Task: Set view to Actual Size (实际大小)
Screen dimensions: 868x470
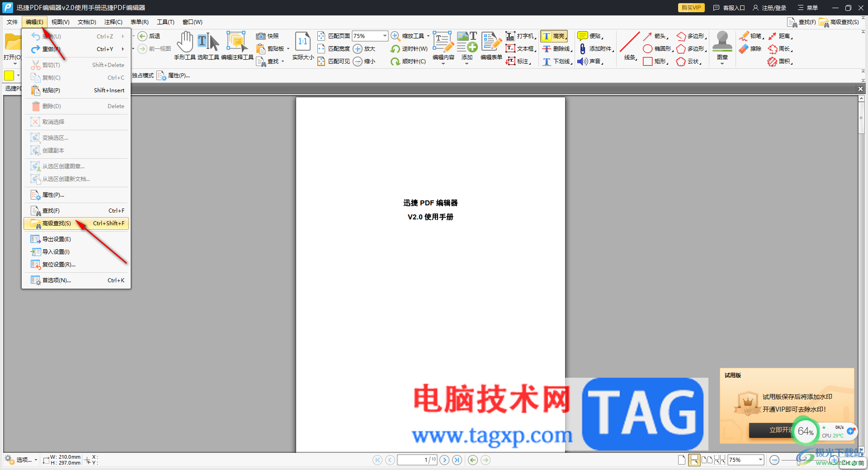Action: click(303, 46)
